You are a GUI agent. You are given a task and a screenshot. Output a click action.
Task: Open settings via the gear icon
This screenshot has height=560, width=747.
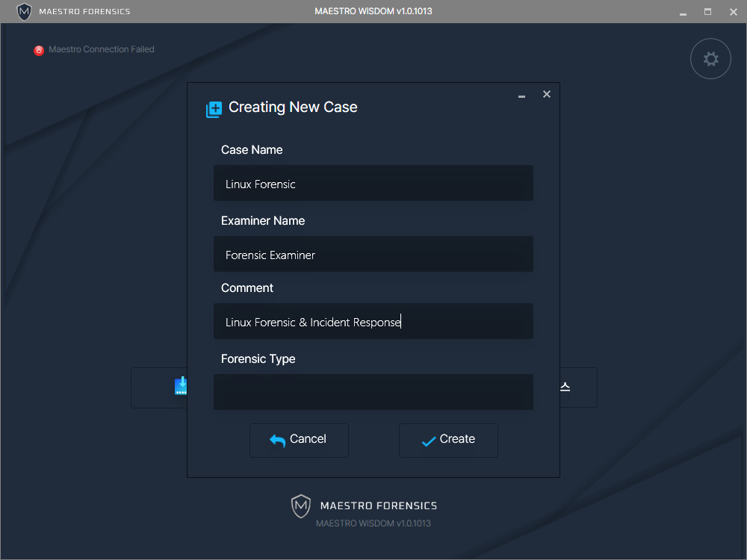coord(710,59)
